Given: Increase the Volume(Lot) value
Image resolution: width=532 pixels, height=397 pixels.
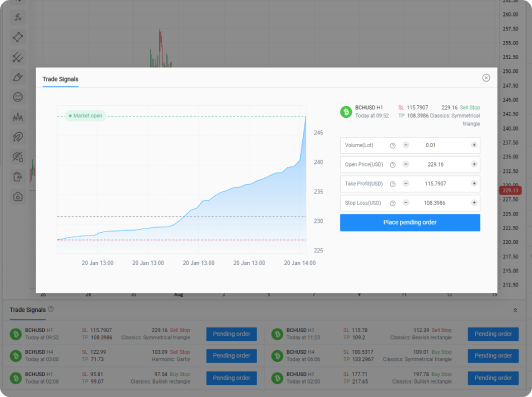Looking at the screenshot, I should coord(474,145).
